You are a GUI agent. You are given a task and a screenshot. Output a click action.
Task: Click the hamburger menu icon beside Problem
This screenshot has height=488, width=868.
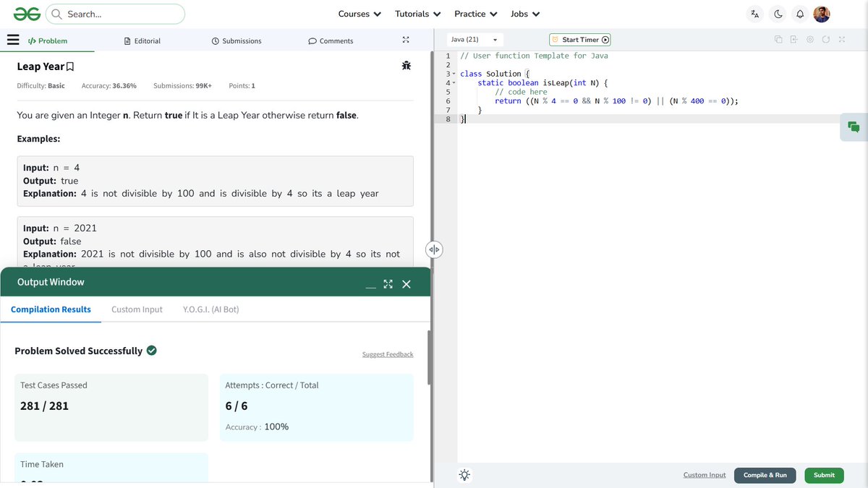click(13, 40)
